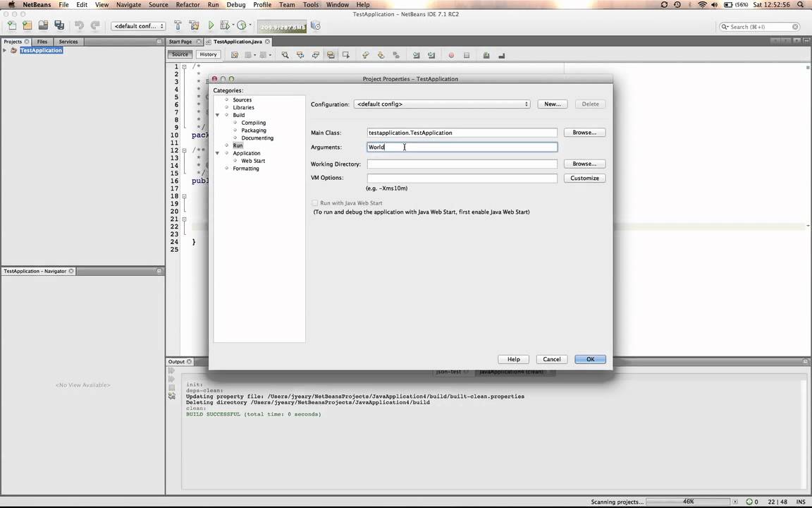Viewport: 812px width, 508px height.
Task: Click the Customize button for VM Options
Action: 584,179
